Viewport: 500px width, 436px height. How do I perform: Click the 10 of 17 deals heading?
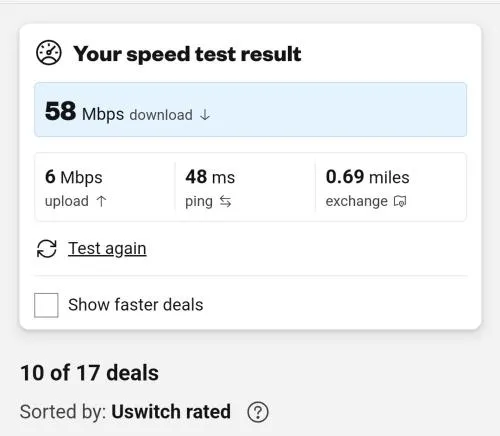click(x=89, y=373)
